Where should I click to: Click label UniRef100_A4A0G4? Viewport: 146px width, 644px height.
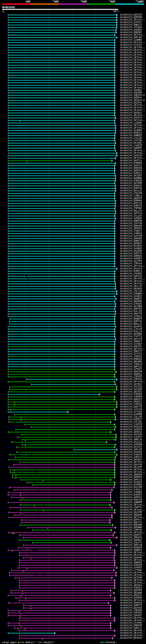click(x=131, y=603)
